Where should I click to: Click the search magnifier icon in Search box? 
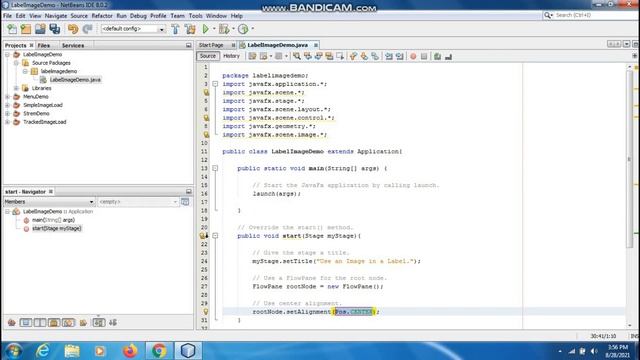[548, 15]
